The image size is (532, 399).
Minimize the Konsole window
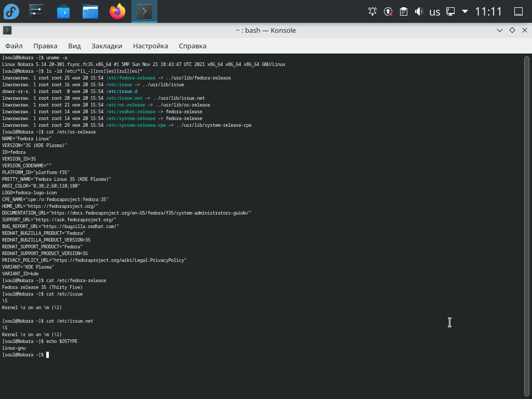[499, 30]
